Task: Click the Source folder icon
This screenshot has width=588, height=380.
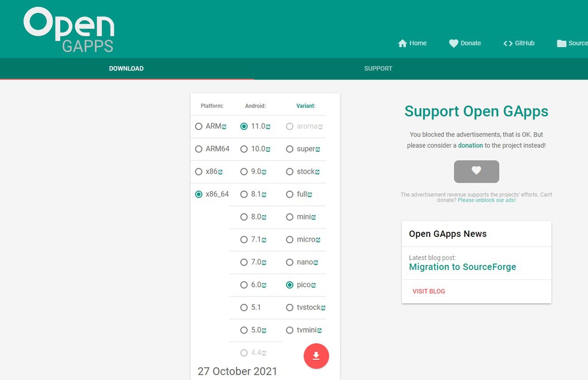Action: coord(561,44)
